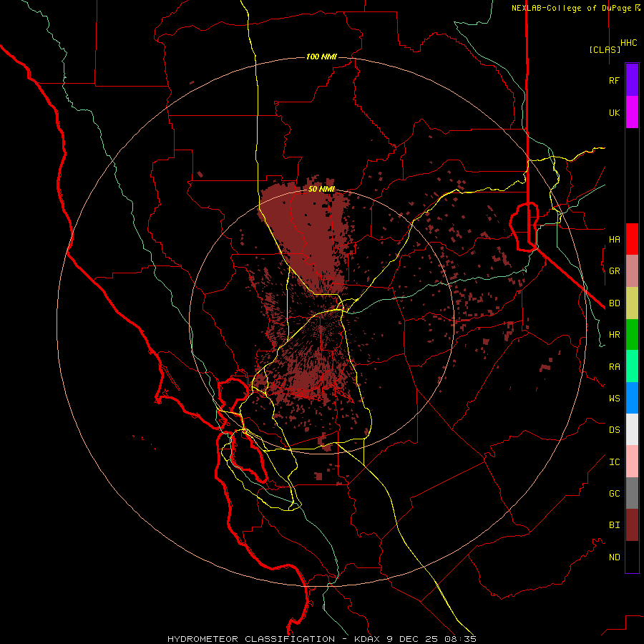Click the DS white legend block

click(x=632, y=429)
